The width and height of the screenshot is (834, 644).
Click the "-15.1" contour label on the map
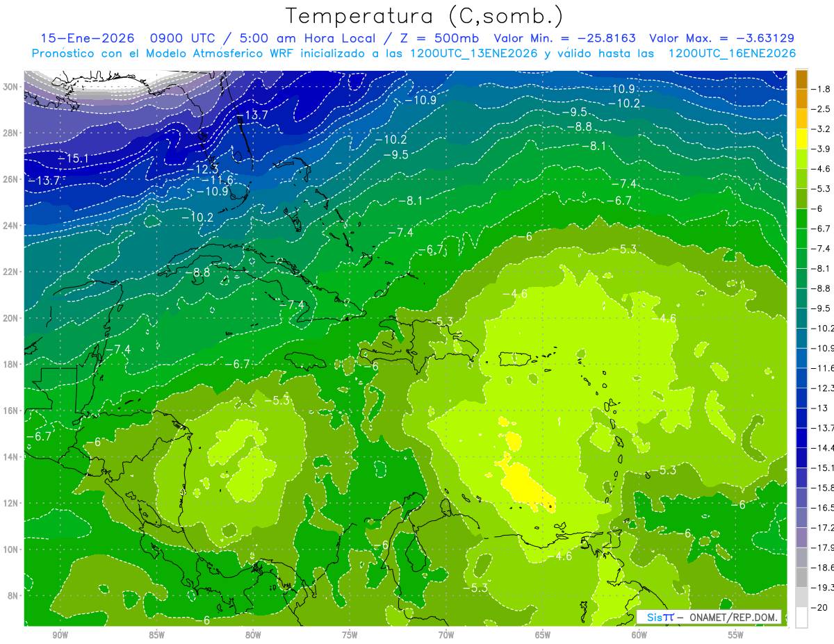72,159
